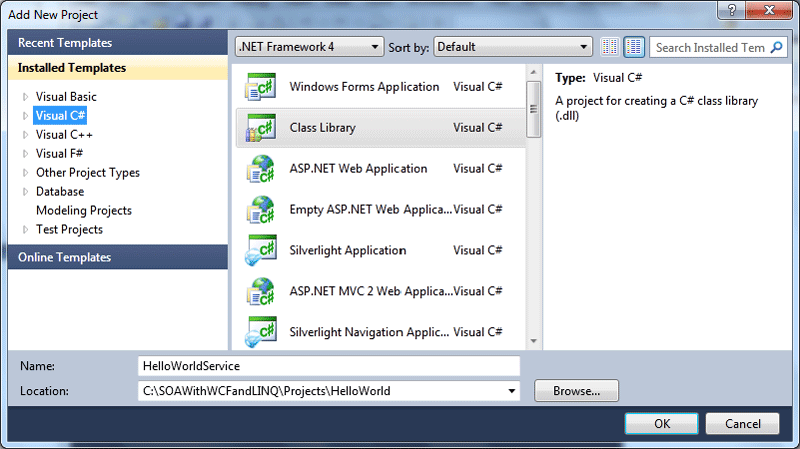The width and height of the screenshot is (800, 449).
Task: Click the Cancel button
Action: tap(742, 423)
